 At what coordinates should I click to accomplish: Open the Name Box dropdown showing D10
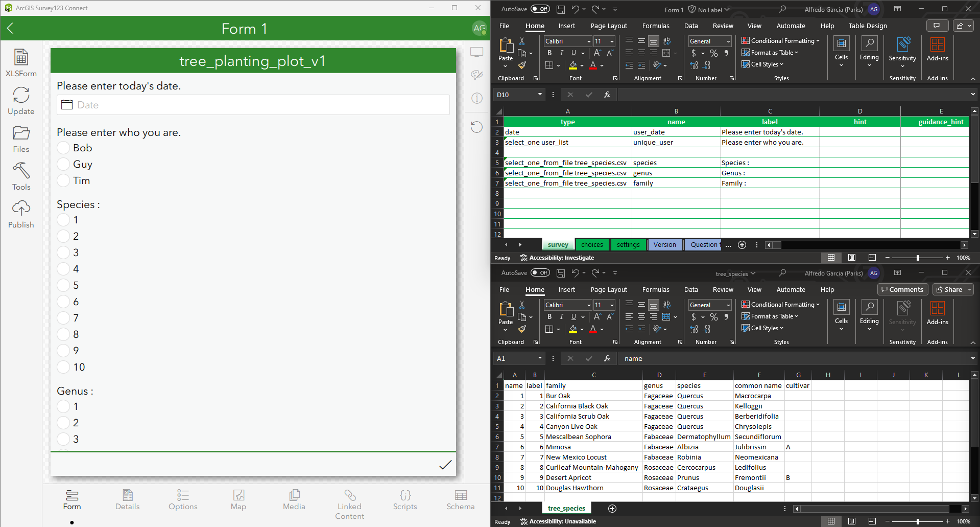(540, 95)
